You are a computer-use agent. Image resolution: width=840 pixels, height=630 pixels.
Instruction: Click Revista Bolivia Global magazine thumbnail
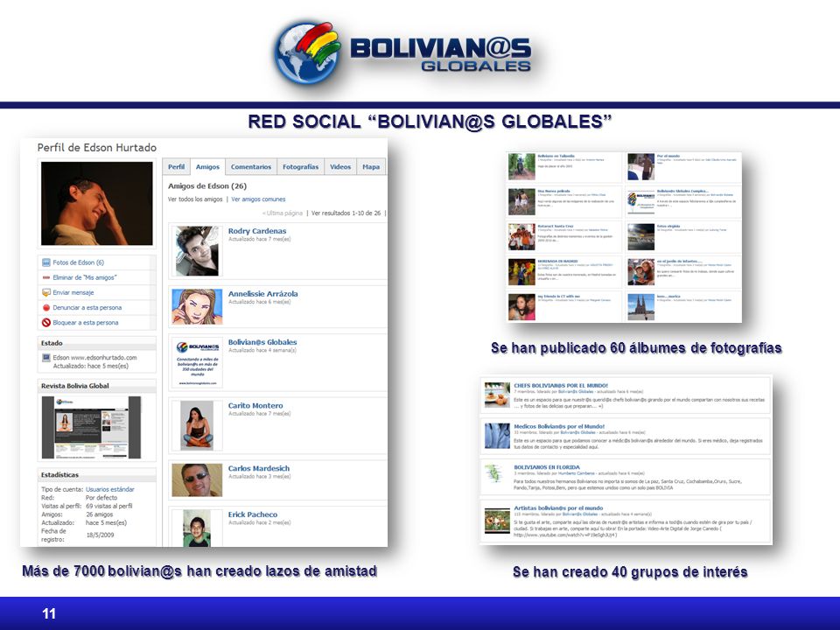click(x=92, y=427)
